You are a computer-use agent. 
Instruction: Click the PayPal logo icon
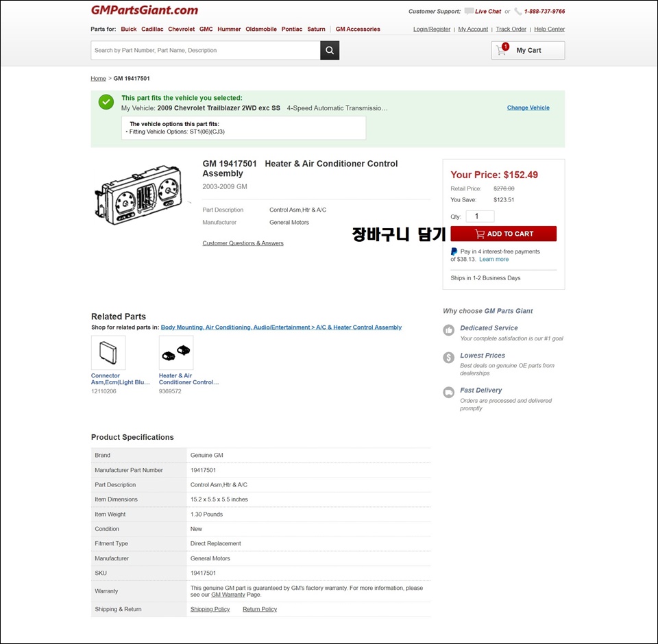tap(454, 251)
